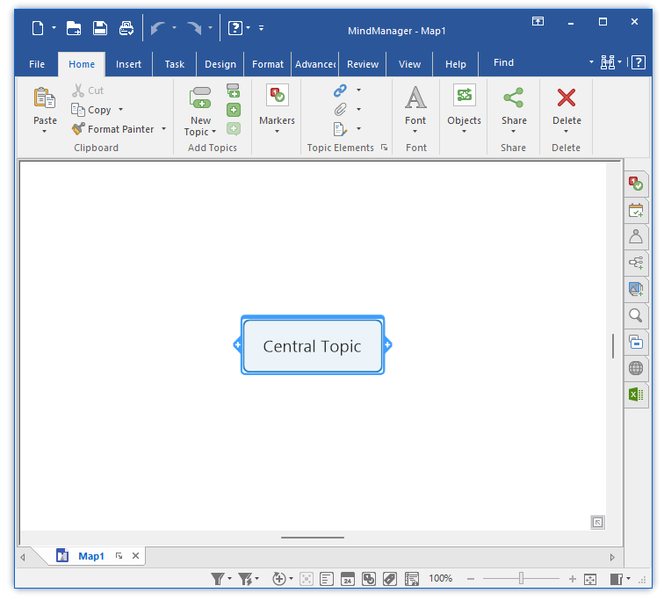Open the Search magnifier side panel
Viewport: 664px width, 600px height.
(636, 315)
